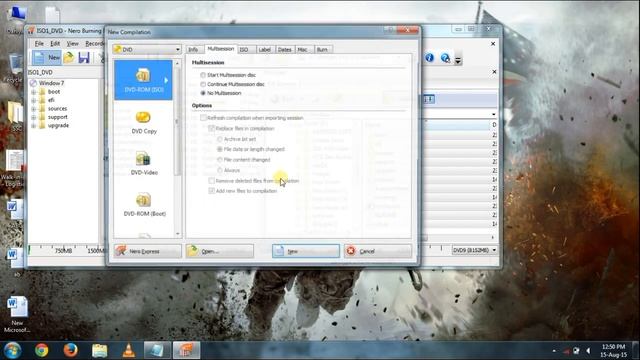The width and height of the screenshot is (640, 360).
Task: Expand the efi folder in tree
Action: 33,100
